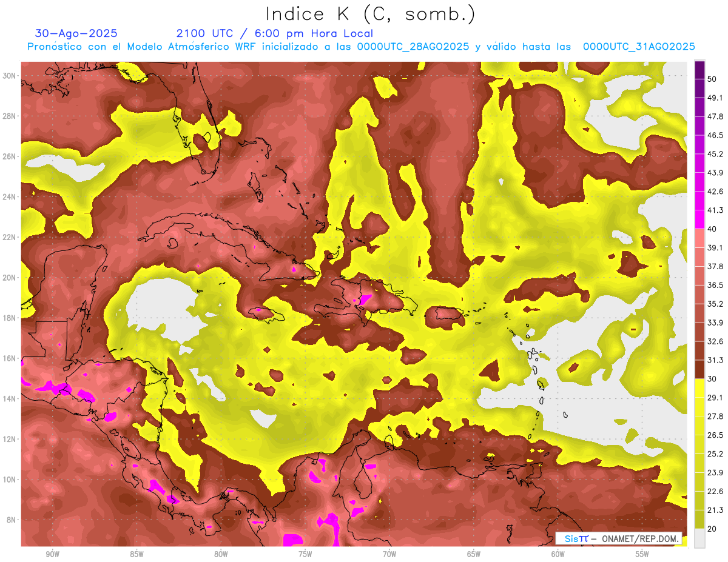Viewport: 728px width, 562px height.
Task: Click the dark purple legend swatch above 50
Action: [x=700, y=70]
